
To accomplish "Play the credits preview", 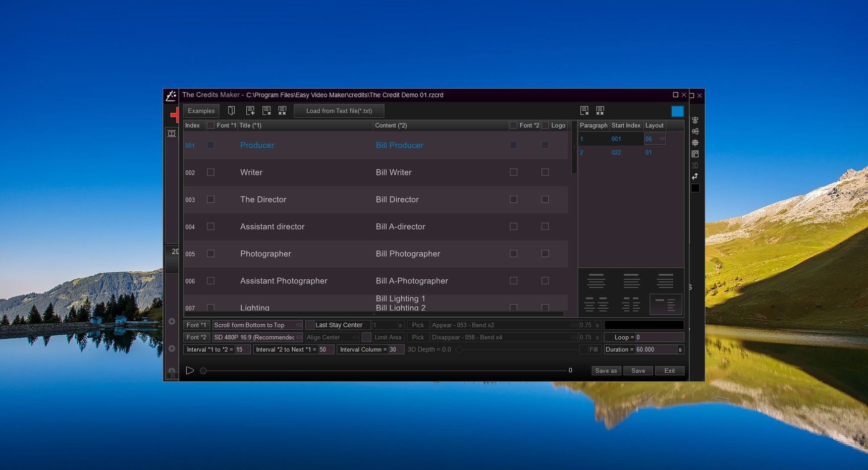I will click(190, 371).
